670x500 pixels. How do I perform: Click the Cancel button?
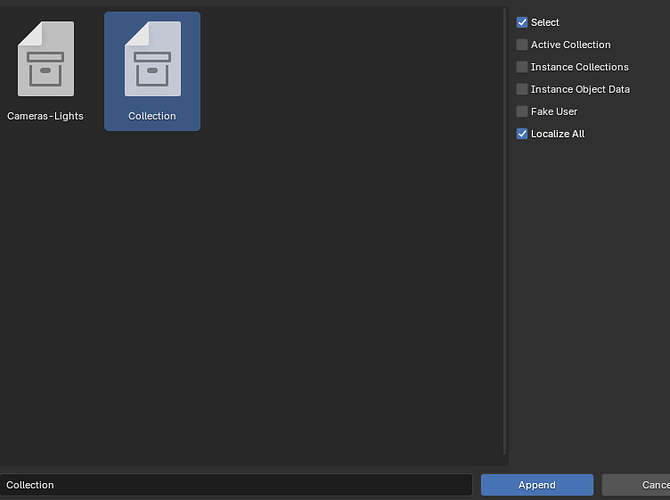(x=636, y=485)
